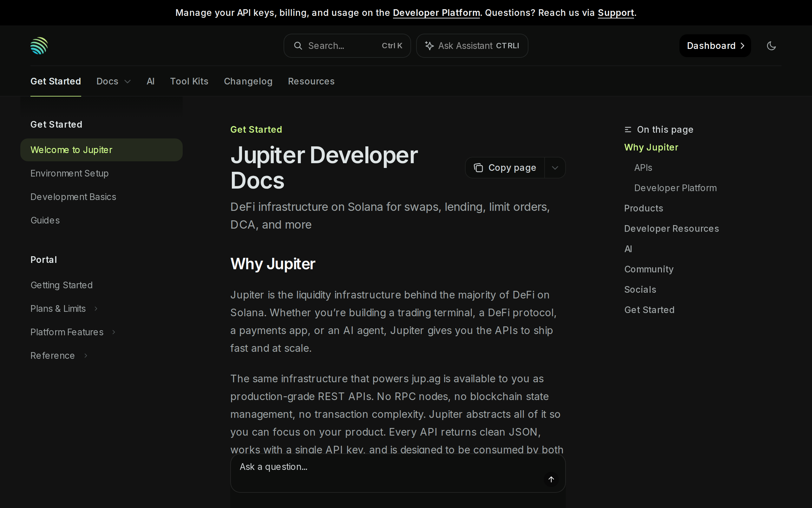The width and height of the screenshot is (812, 508).
Task: Go to the Resources tab
Action: [x=311, y=81]
